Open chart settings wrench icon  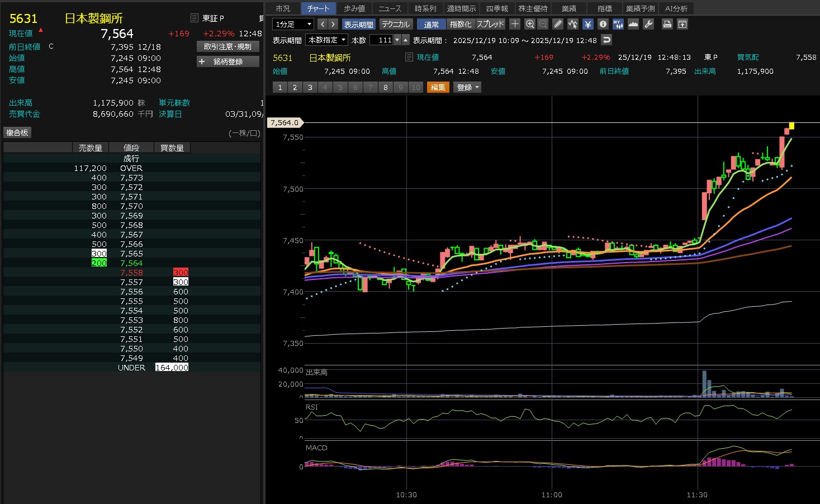click(x=648, y=24)
